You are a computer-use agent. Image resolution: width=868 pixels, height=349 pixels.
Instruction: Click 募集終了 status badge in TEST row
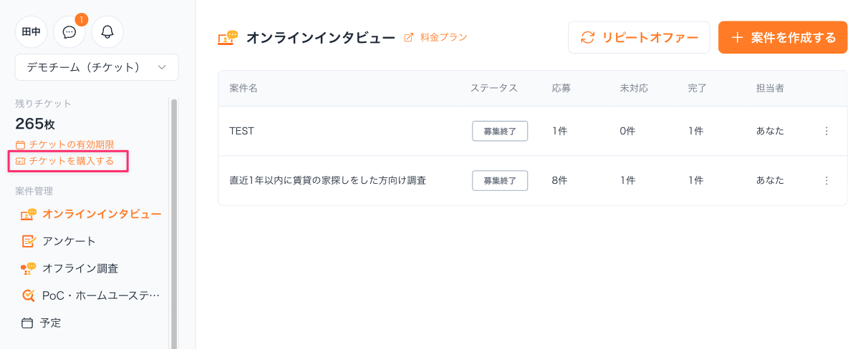pyautogui.click(x=500, y=131)
